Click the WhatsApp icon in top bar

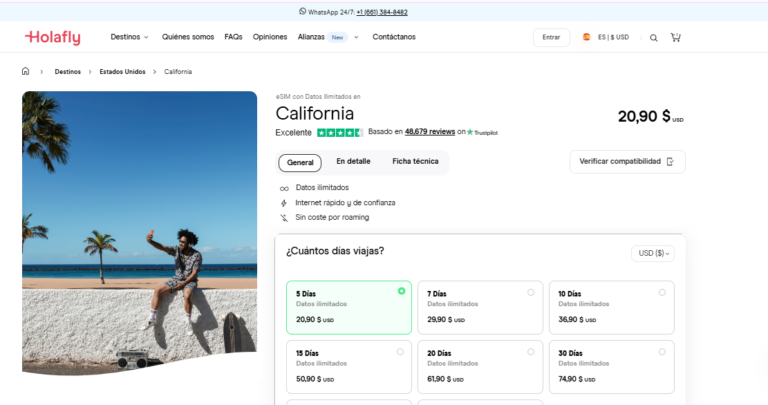[x=302, y=12]
